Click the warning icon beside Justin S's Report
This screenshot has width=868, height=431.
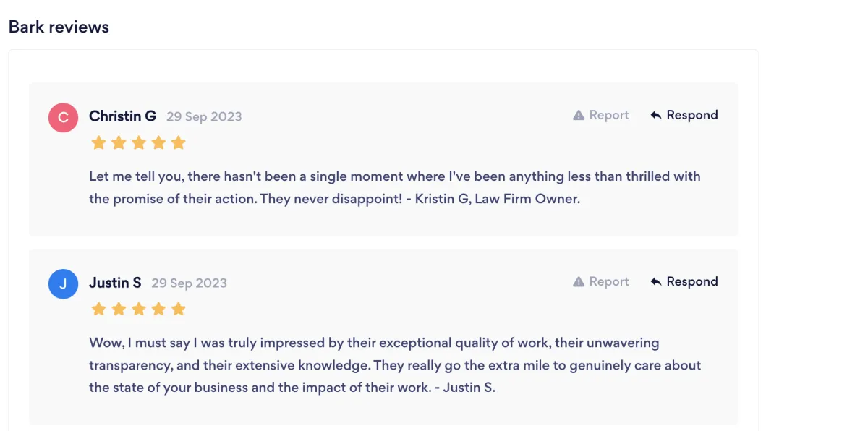click(579, 282)
